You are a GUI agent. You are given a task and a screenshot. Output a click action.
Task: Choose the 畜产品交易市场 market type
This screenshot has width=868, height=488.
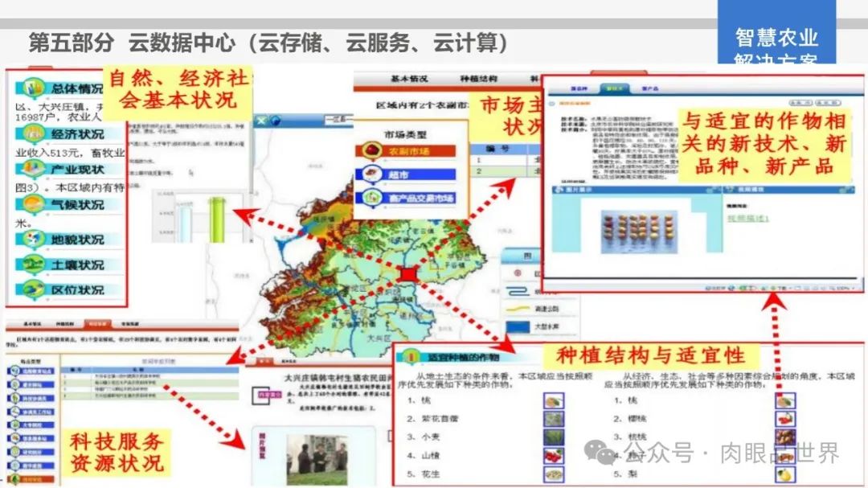coord(406,198)
